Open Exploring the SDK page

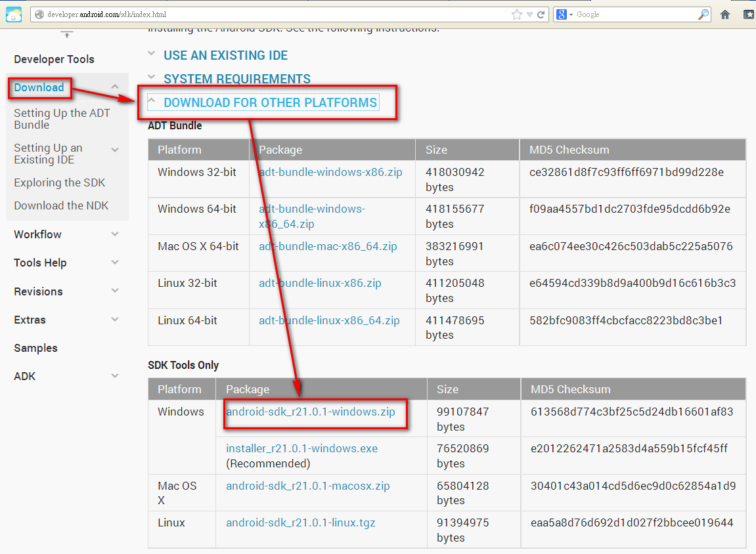point(59,182)
